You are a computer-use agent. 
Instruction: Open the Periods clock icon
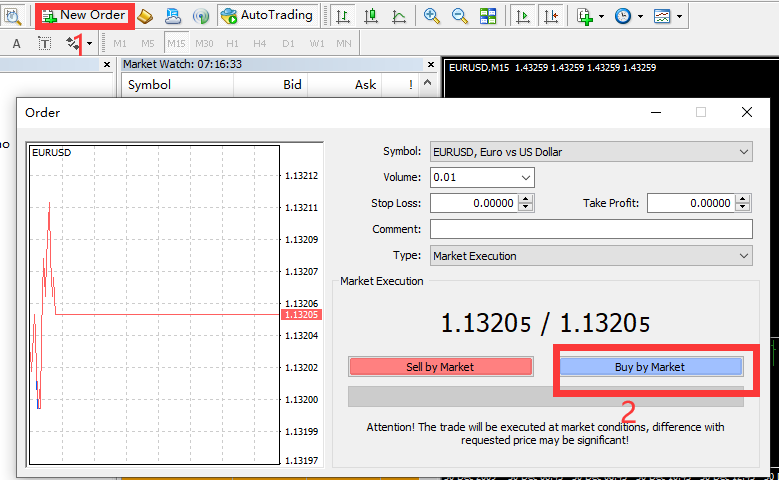tap(623, 16)
